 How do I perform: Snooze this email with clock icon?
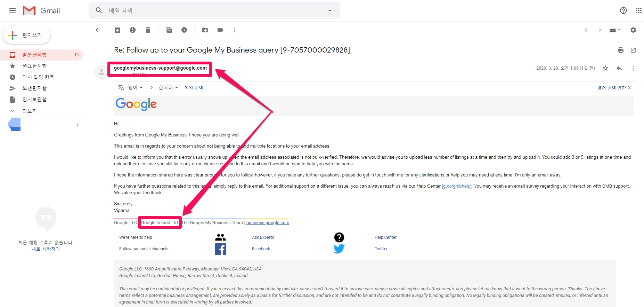[184, 30]
